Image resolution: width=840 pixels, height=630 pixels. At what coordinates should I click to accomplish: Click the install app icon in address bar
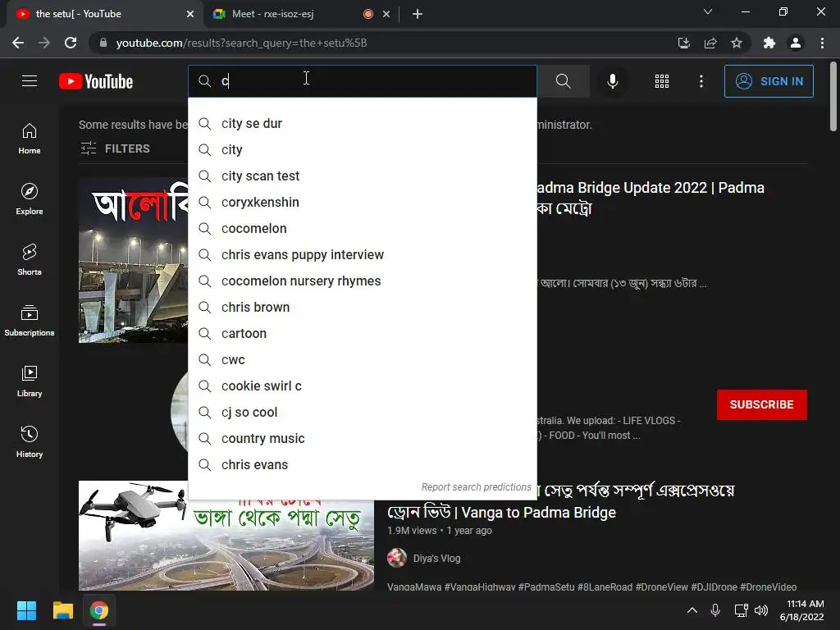pos(683,43)
